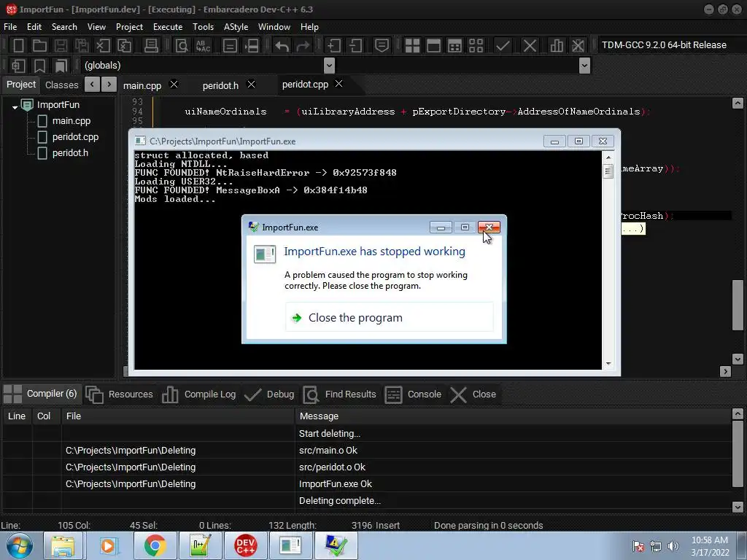Select main.cpp in the project tree

coord(71,120)
